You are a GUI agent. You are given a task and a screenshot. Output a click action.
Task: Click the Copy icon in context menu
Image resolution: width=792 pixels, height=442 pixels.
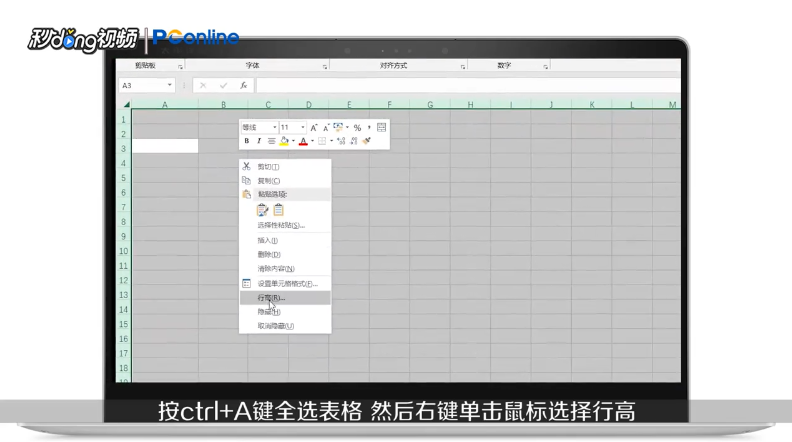click(246, 180)
